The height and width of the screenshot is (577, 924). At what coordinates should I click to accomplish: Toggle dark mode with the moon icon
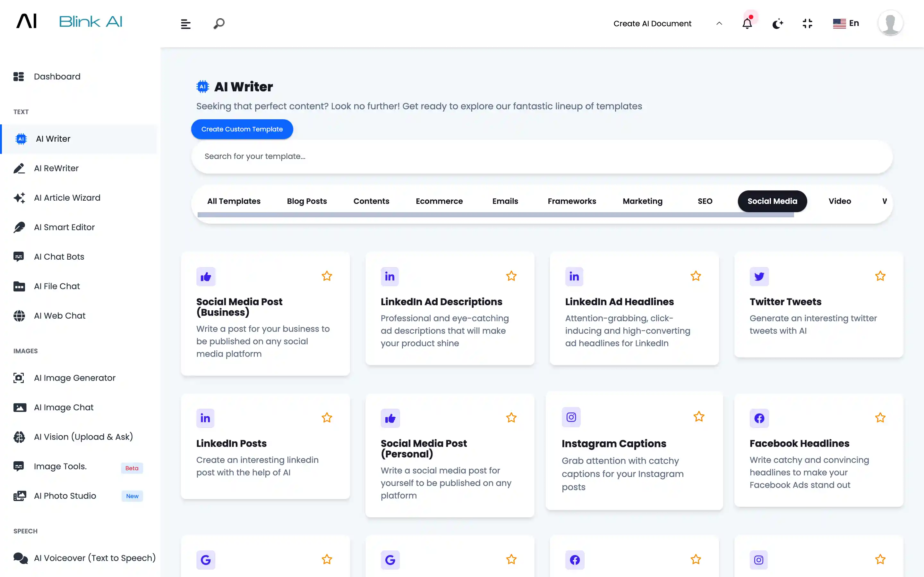(x=778, y=23)
